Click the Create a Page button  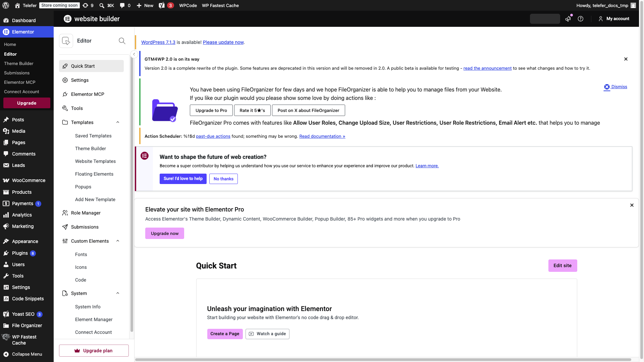(x=225, y=334)
